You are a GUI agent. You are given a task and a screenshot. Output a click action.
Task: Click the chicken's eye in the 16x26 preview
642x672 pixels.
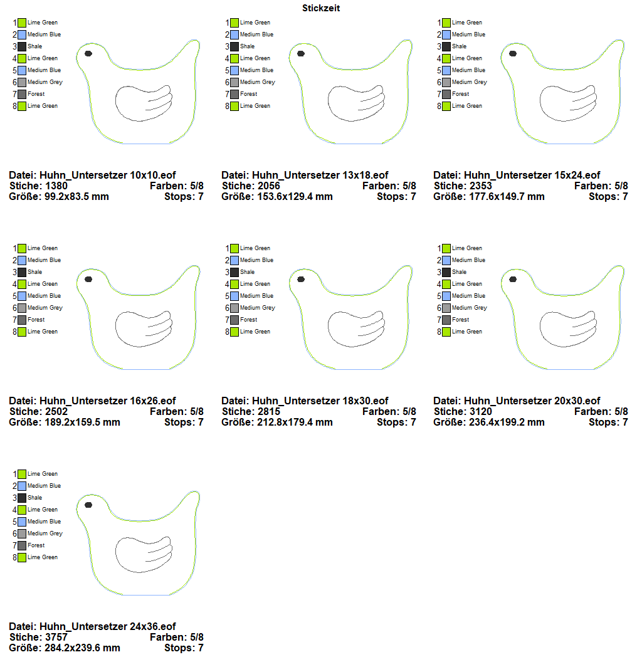[88, 279]
